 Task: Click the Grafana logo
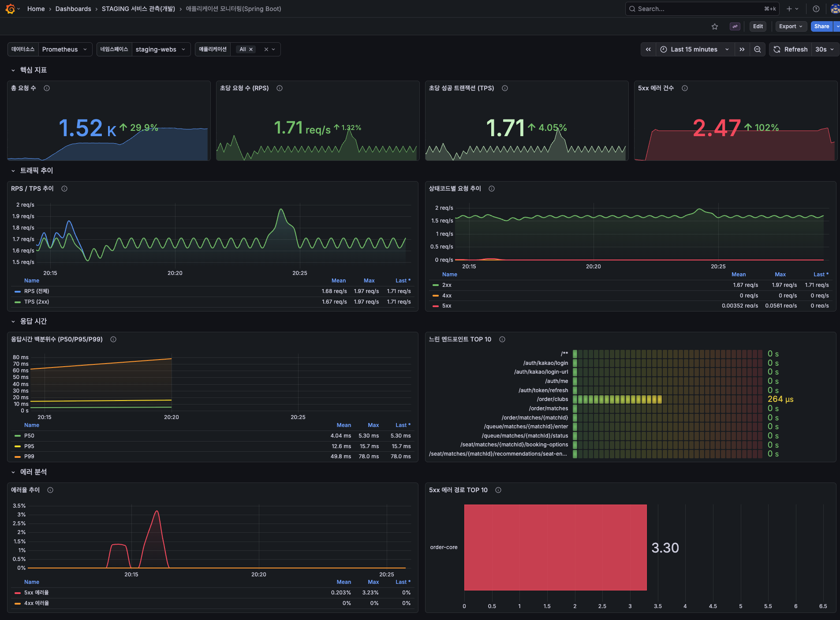pos(10,8)
